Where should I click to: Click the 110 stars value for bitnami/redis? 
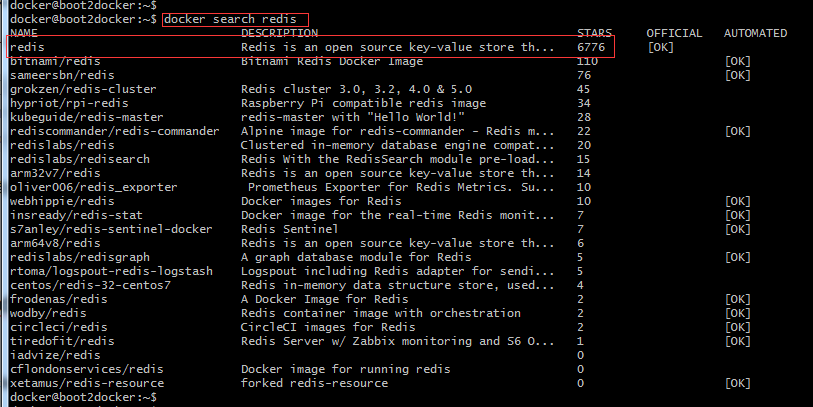point(587,61)
